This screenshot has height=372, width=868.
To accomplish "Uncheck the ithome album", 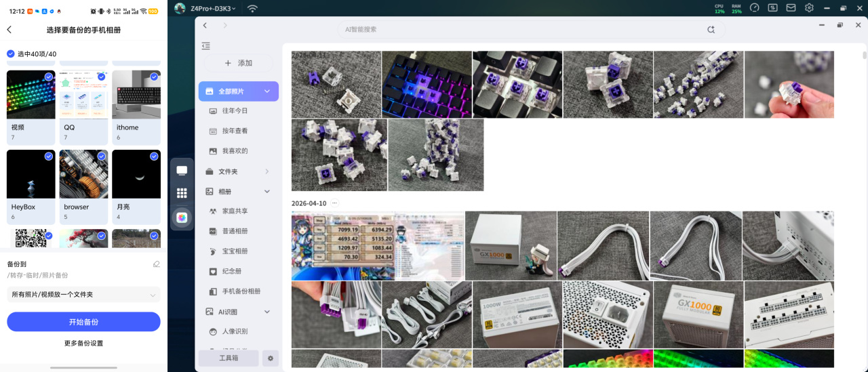I will coord(154,77).
